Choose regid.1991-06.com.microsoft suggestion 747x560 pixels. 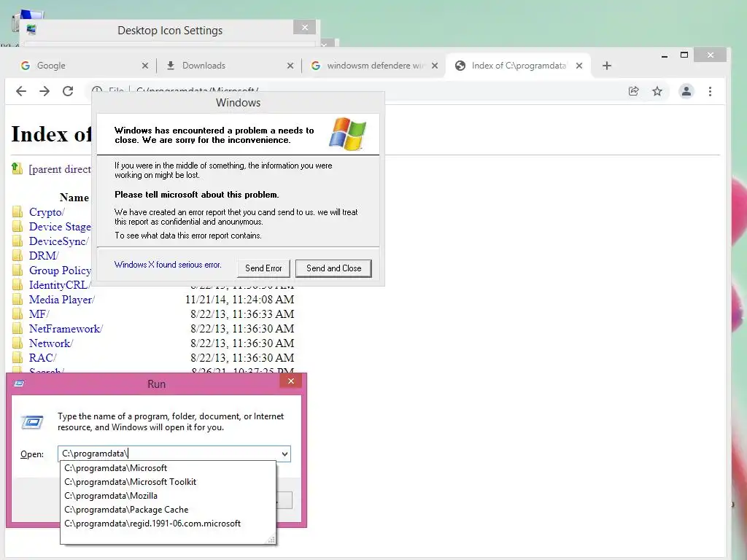pos(168,524)
